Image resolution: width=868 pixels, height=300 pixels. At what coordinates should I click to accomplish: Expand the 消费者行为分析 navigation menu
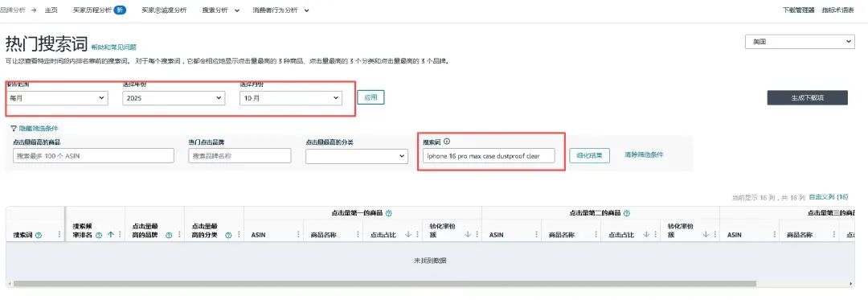(280, 10)
